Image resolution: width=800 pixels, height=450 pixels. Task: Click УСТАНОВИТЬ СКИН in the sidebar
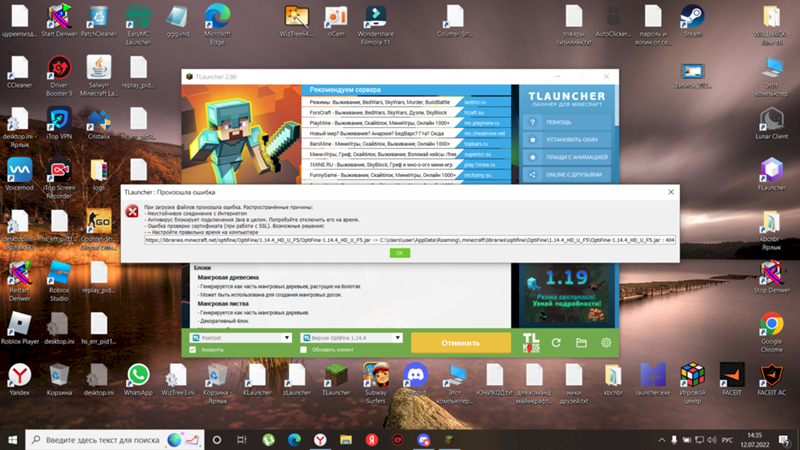tap(567, 140)
